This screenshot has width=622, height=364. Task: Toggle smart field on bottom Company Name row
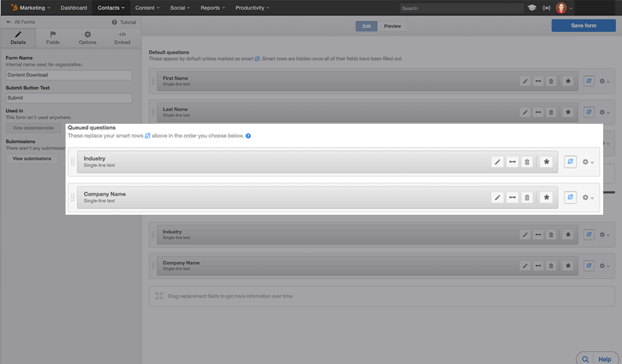[x=588, y=266]
